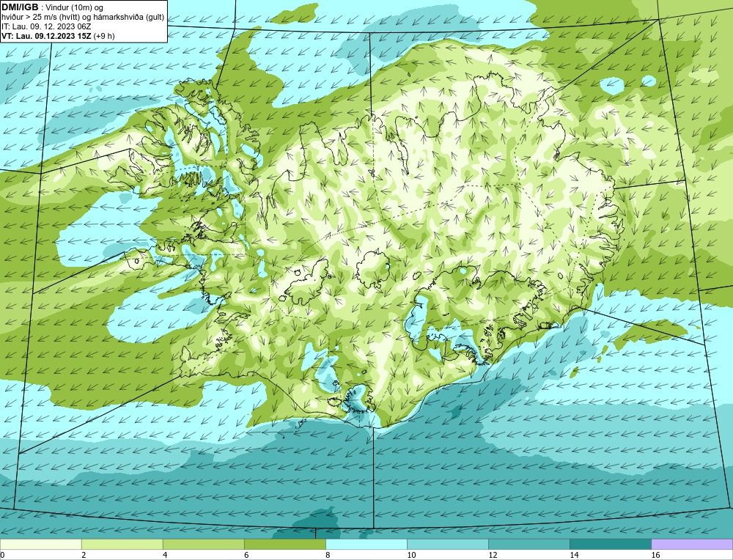733x560 pixels.
Task: Click the '(+9 h)' forecast offset text
Action: pyautogui.click(x=104, y=36)
